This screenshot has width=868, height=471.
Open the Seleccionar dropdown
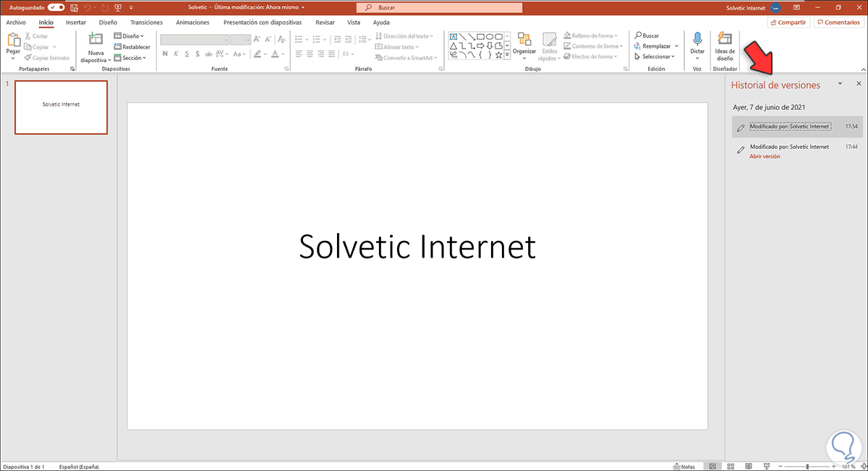coord(655,56)
